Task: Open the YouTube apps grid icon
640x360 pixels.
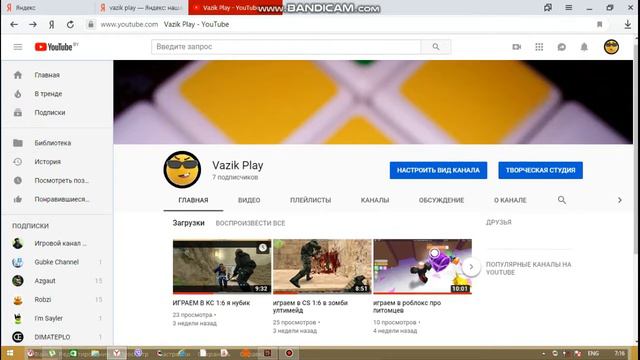Action: [539, 47]
